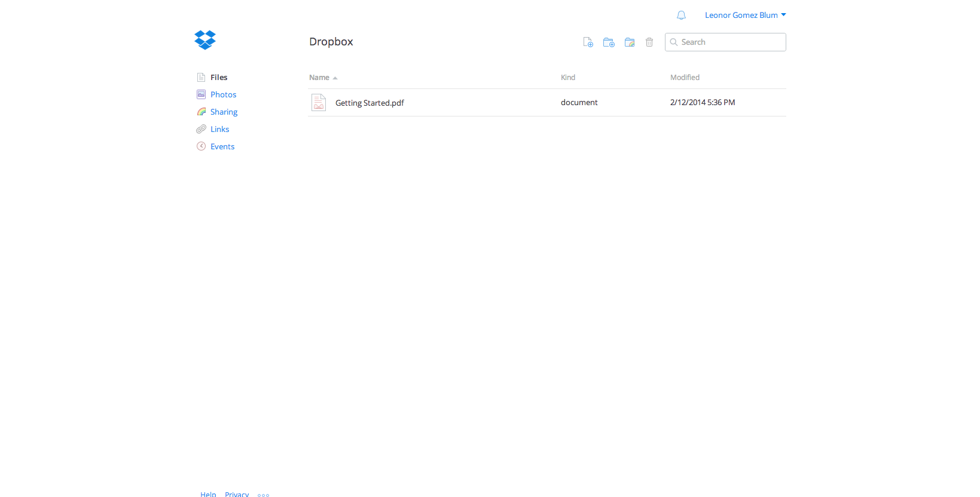This screenshot has height=497, width=980.
Task: Click the Sharing rainbow icon in sidebar
Action: 202,112
